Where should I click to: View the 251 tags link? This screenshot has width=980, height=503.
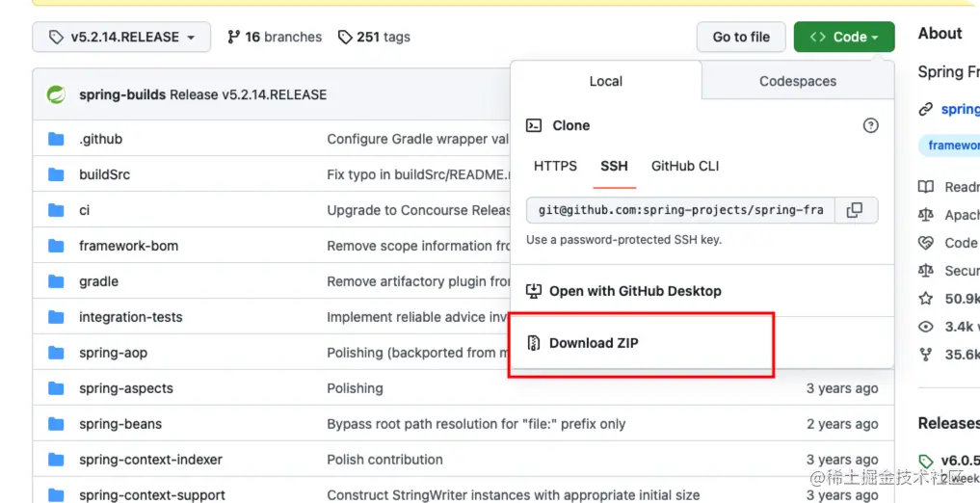(374, 37)
